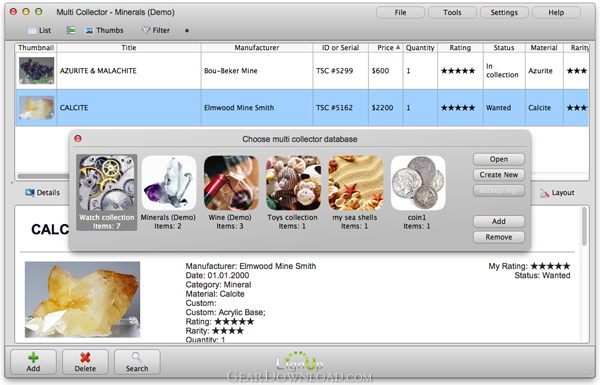Image resolution: width=600 pixels, height=385 pixels.
Task: Select the AZURITE & MALACHITE row thumbnail
Action: tap(36, 71)
